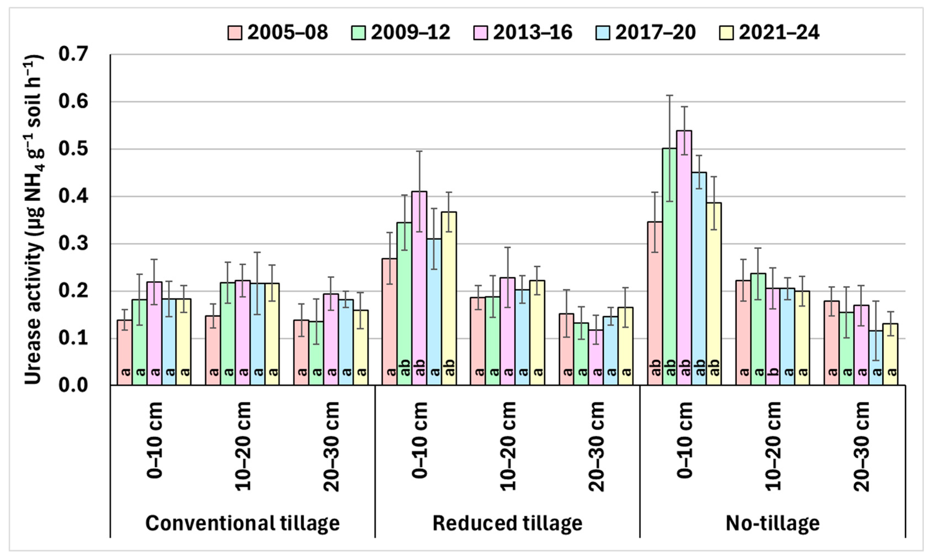Click pink 2005–08 bar in Reduced tillage 0–10 cm
The width and height of the screenshot is (931, 560).
(x=390, y=322)
